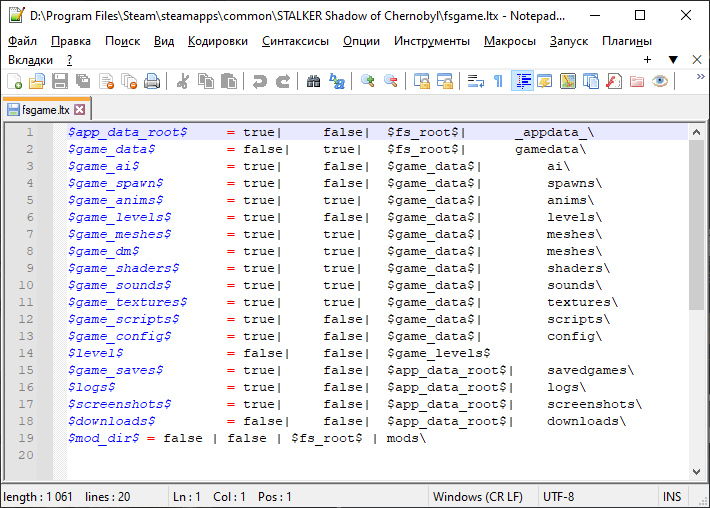Open the Кодировки menu

point(217,41)
